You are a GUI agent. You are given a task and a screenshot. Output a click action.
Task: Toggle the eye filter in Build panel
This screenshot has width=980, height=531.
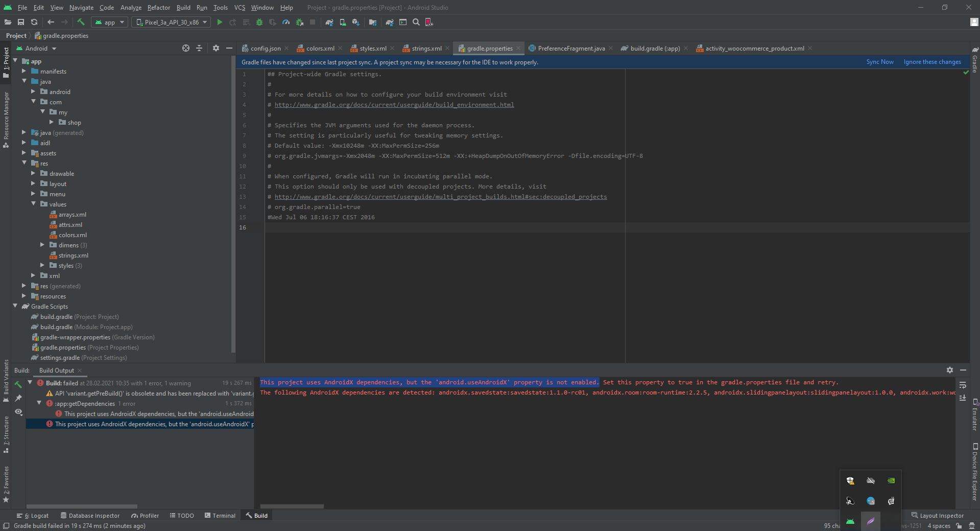tap(18, 411)
